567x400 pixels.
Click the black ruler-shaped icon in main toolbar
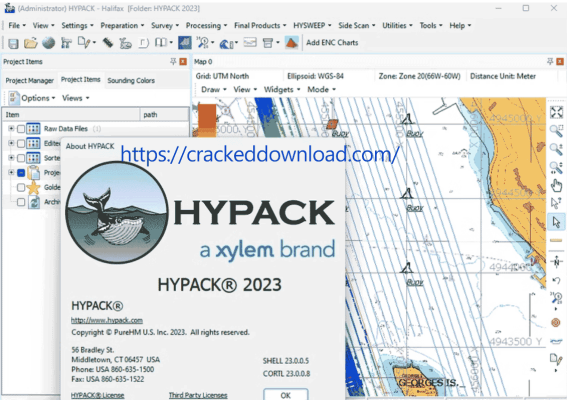108,43
